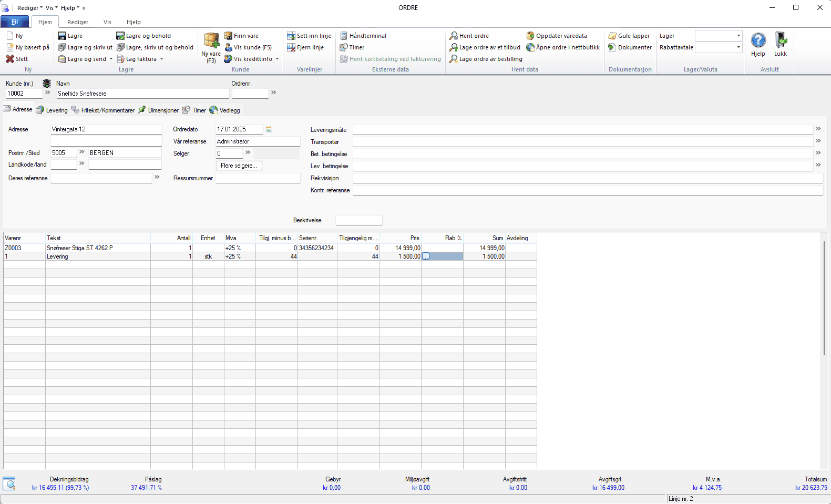Click Hent ordre icon
The width and height of the screenshot is (831, 504).
coord(454,36)
